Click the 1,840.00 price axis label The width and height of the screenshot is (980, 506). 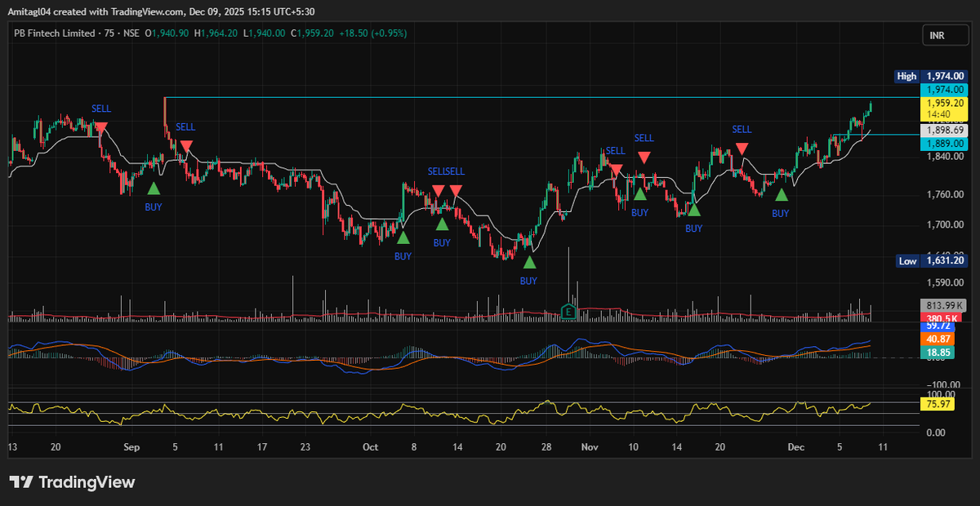(x=944, y=157)
